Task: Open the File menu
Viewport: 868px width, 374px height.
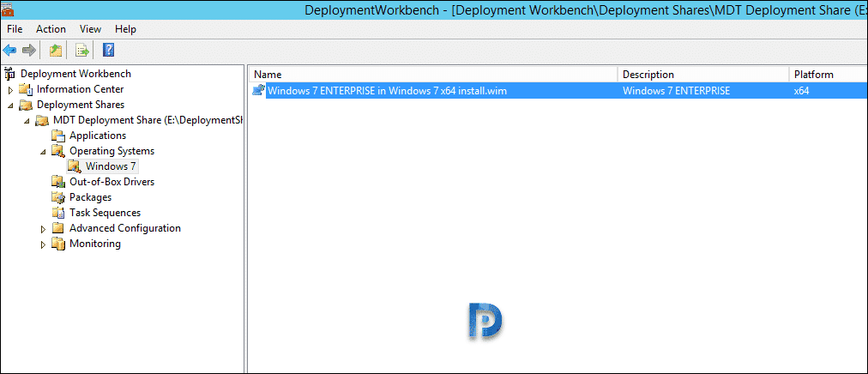Action: pos(15,29)
